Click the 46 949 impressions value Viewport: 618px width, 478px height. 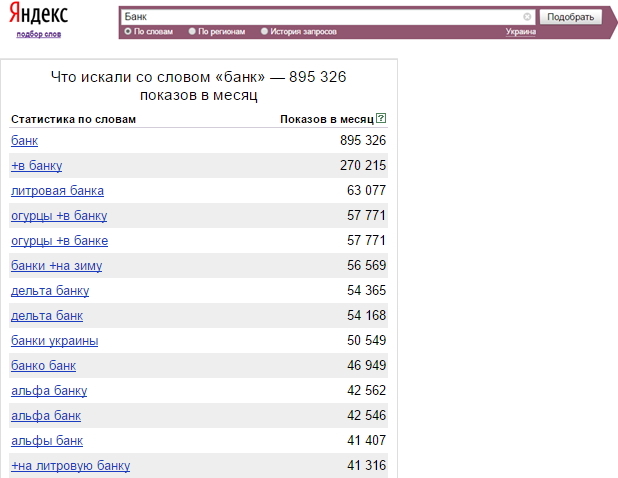tap(367, 365)
